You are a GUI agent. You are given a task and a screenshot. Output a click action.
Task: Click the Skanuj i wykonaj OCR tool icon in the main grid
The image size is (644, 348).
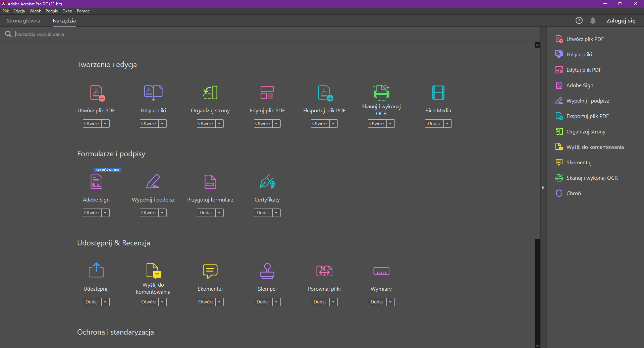click(381, 92)
